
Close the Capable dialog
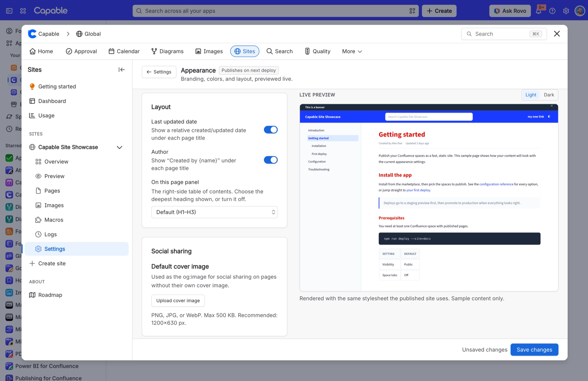click(557, 34)
